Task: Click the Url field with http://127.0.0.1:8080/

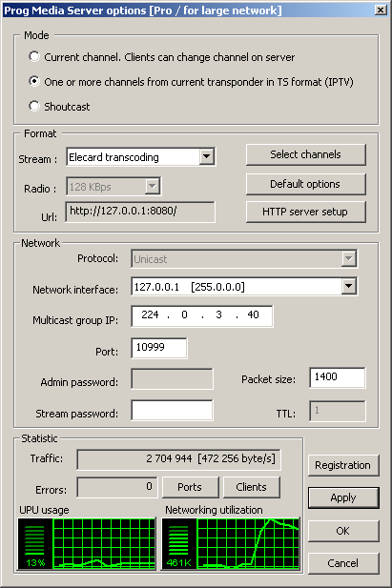Action: pyautogui.click(x=140, y=212)
